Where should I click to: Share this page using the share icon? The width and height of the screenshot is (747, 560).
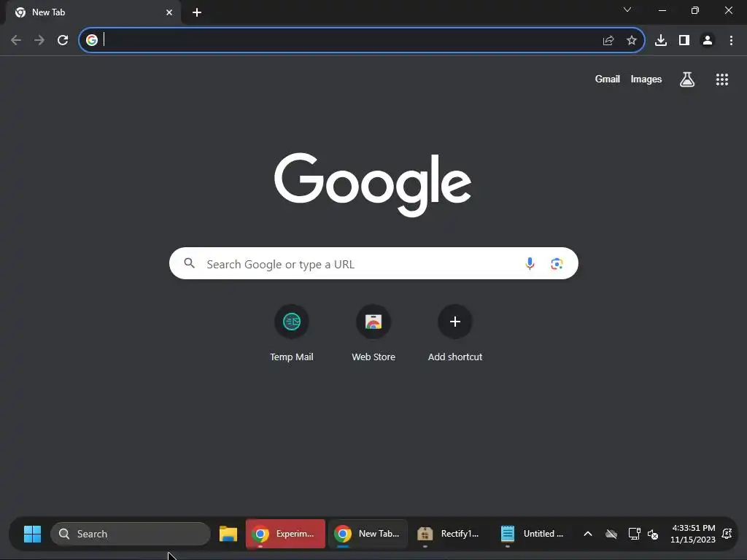tap(608, 40)
